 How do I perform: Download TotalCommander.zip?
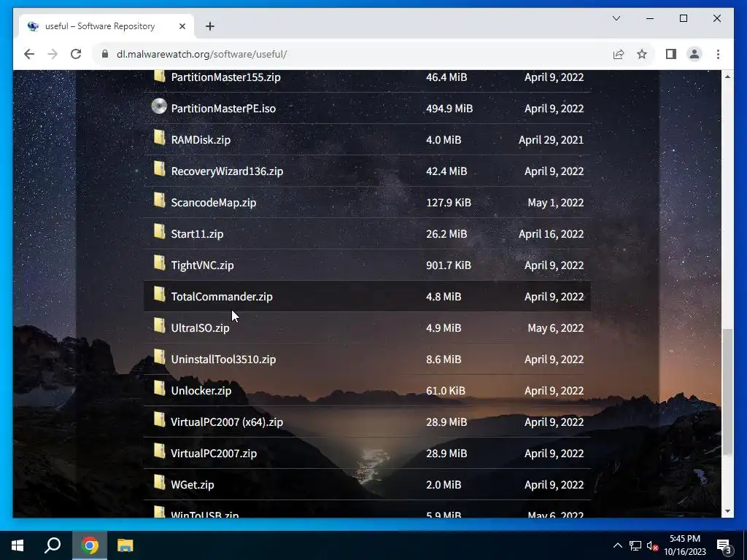222,297
